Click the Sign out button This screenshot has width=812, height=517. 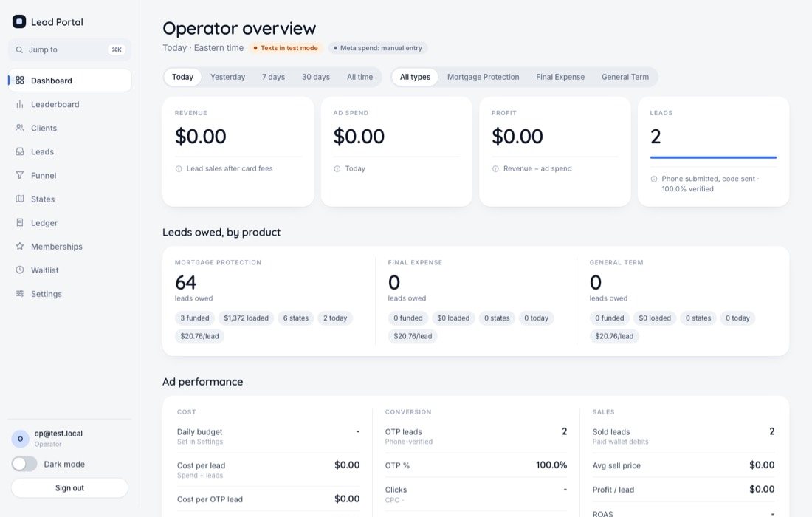click(x=69, y=488)
